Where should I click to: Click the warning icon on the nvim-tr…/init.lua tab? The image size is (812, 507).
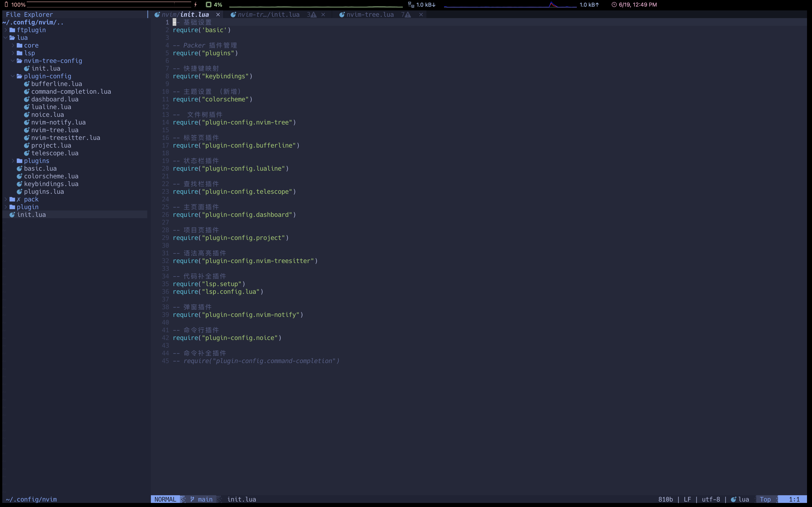pos(314,14)
